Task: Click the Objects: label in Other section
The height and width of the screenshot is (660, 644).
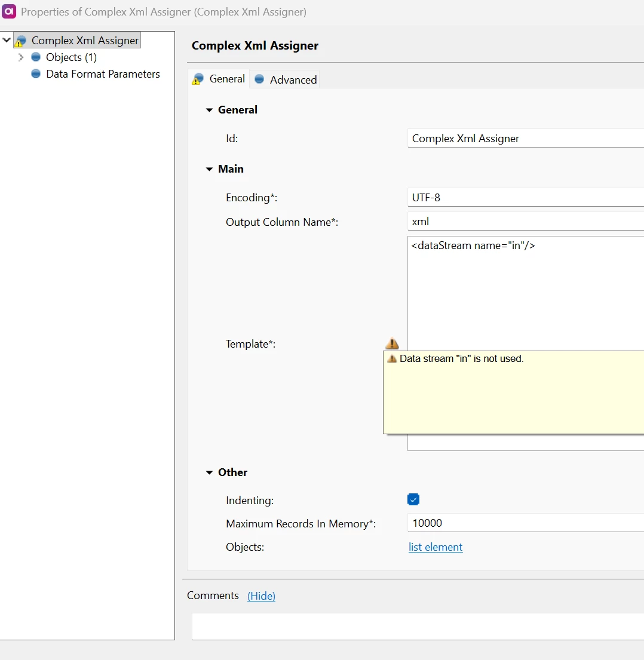Action: tap(245, 547)
